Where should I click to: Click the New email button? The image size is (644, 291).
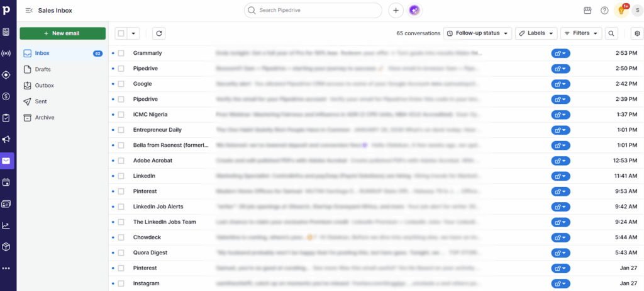tap(63, 33)
